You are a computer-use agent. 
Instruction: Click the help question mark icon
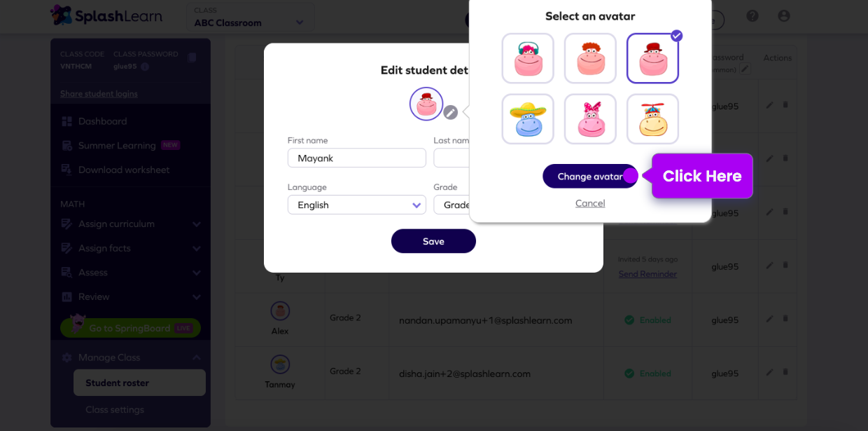[x=752, y=16]
